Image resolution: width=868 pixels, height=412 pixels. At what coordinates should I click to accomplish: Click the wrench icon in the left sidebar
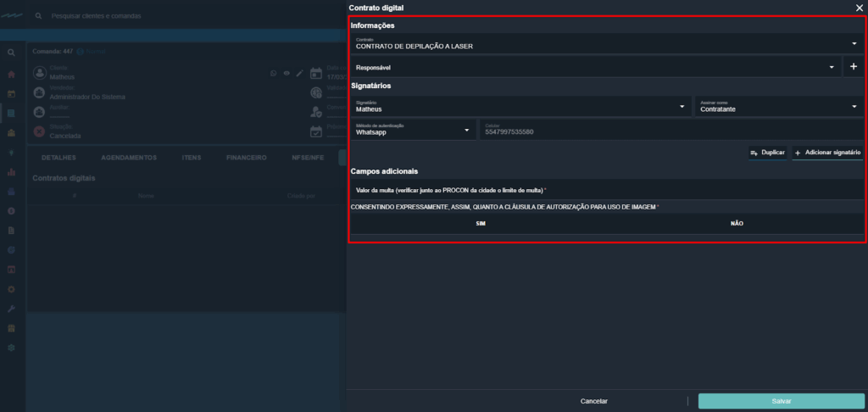click(x=11, y=309)
